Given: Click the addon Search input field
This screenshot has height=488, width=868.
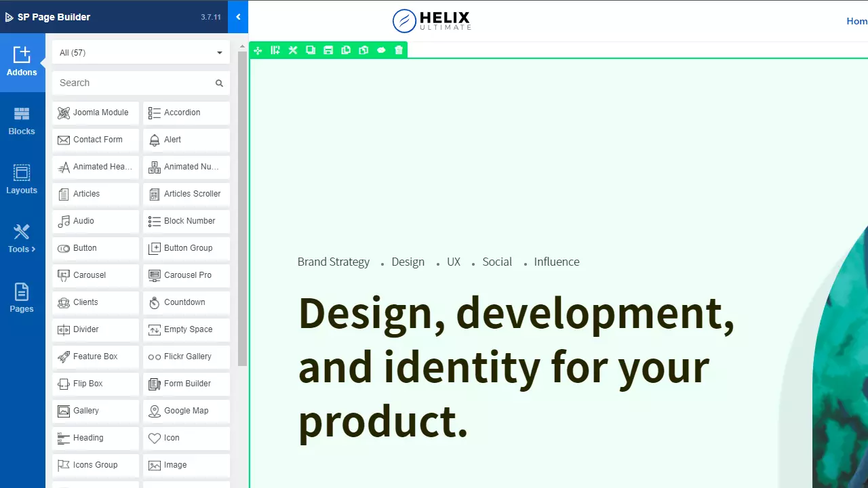Looking at the screenshot, I should 134,83.
